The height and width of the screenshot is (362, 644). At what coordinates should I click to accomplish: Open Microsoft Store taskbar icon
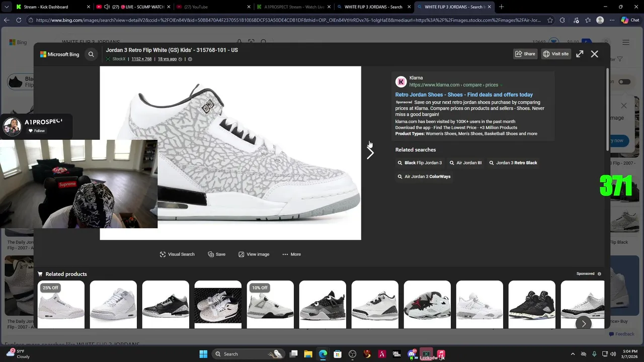338,354
